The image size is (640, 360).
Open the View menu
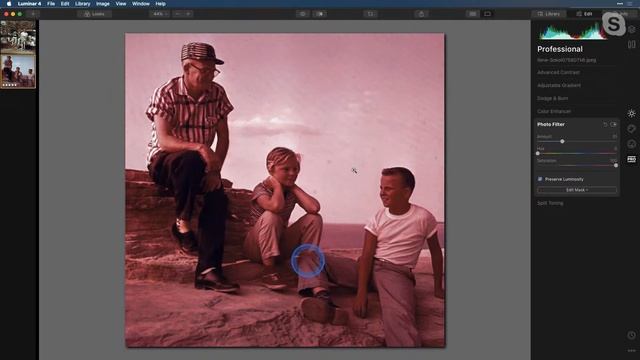click(x=121, y=4)
